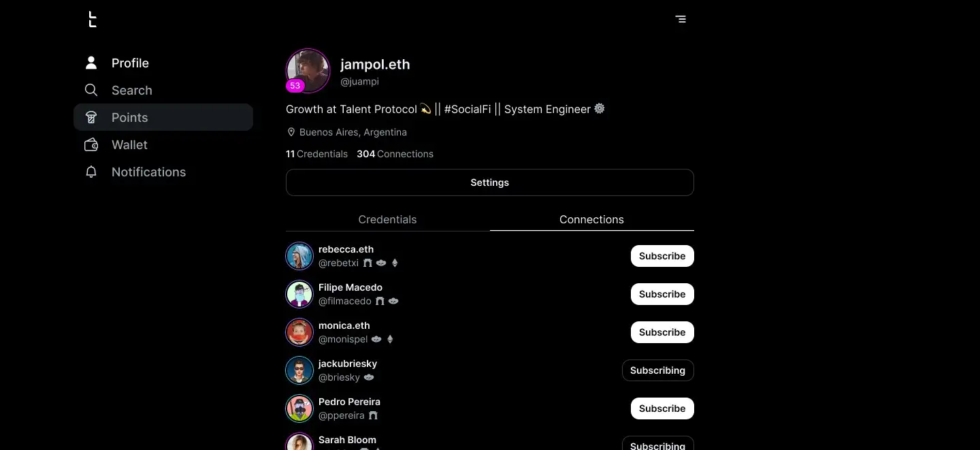This screenshot has width=980, height=450.
Task: View the 304 Connections count link
Action: (395, 154)
